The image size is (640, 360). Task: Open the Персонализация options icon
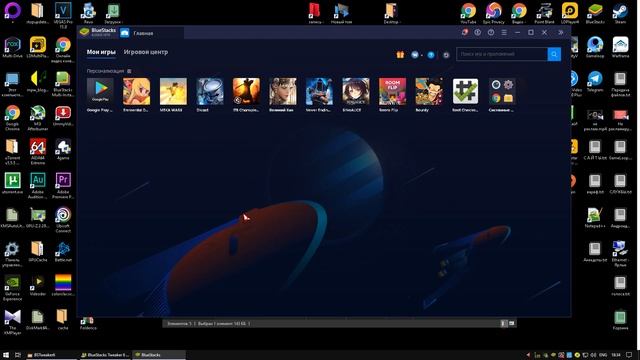pos(129,71)
